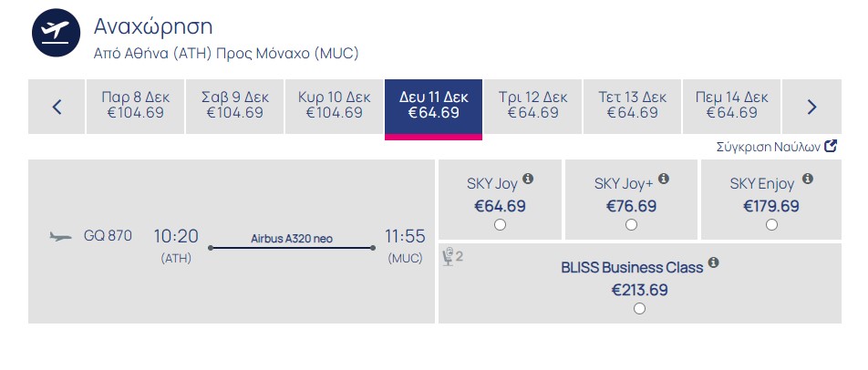Switch to Τρι 12 Δεκ date tab

[x=532, y=107]
